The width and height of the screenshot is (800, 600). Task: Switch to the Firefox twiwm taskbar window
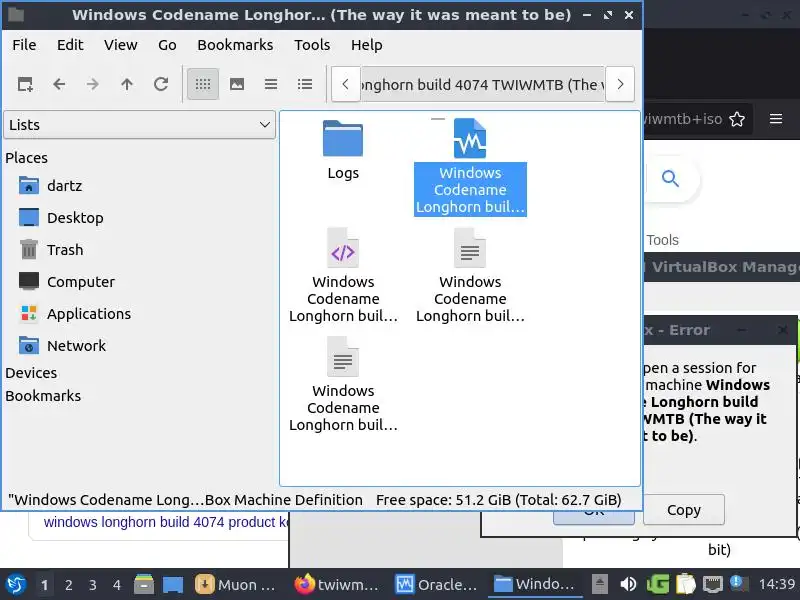tap(337, 585)
